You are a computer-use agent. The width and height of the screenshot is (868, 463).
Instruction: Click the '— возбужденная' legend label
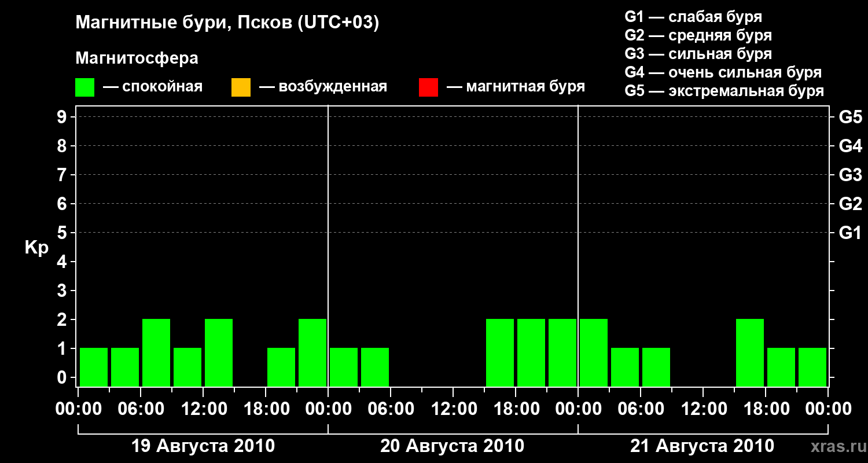point(323,87)
